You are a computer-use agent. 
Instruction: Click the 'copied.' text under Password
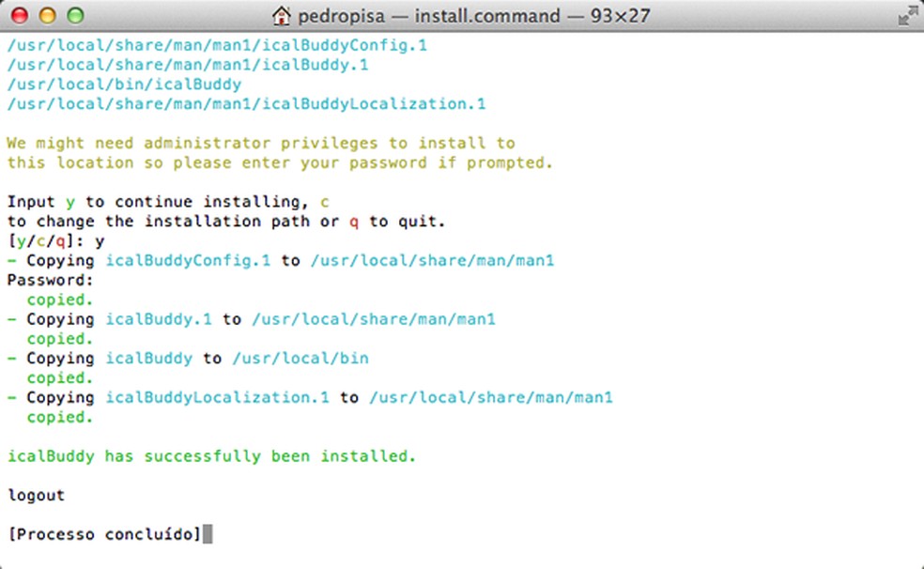click(60, 300)
